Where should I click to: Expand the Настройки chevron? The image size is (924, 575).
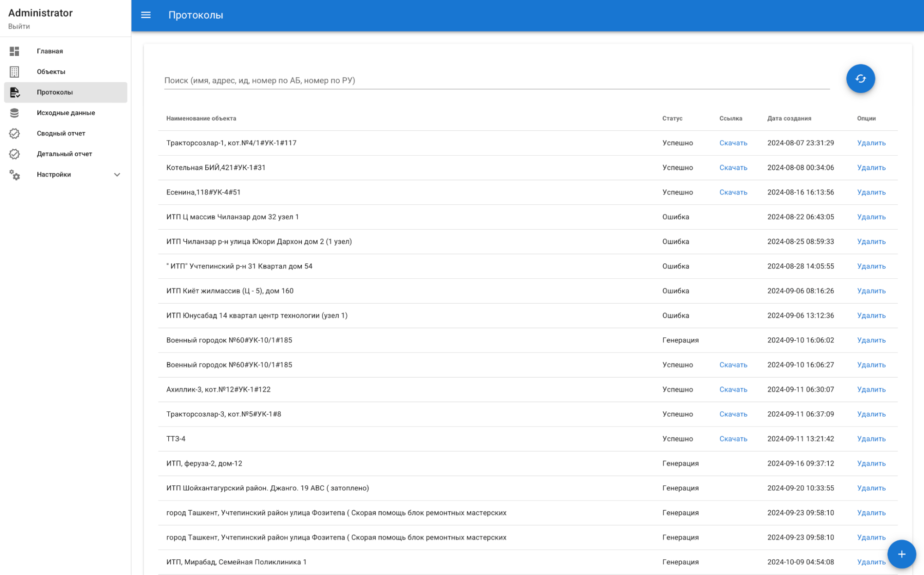[x=117, y=175]
